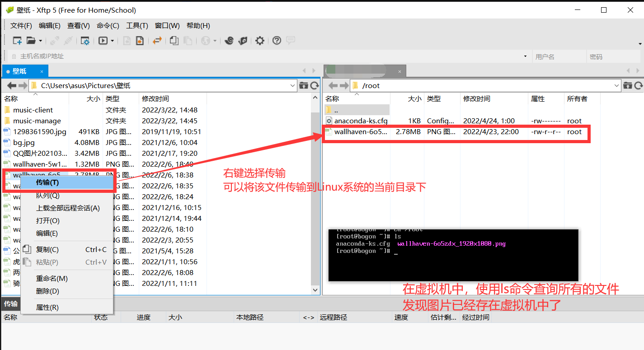Open the 命令(C) menu
This screenshot has height=350, width=644.
pyautogui.click(x=108, y=26)
